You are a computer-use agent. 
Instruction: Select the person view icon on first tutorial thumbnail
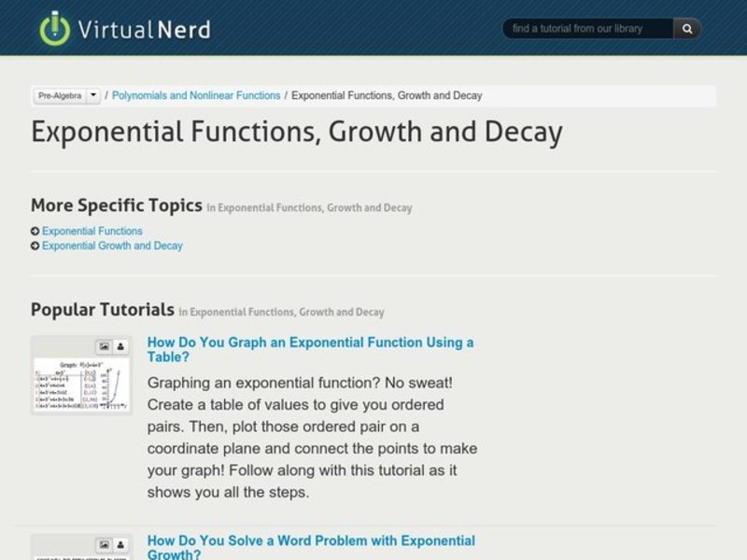coord(120,345)
